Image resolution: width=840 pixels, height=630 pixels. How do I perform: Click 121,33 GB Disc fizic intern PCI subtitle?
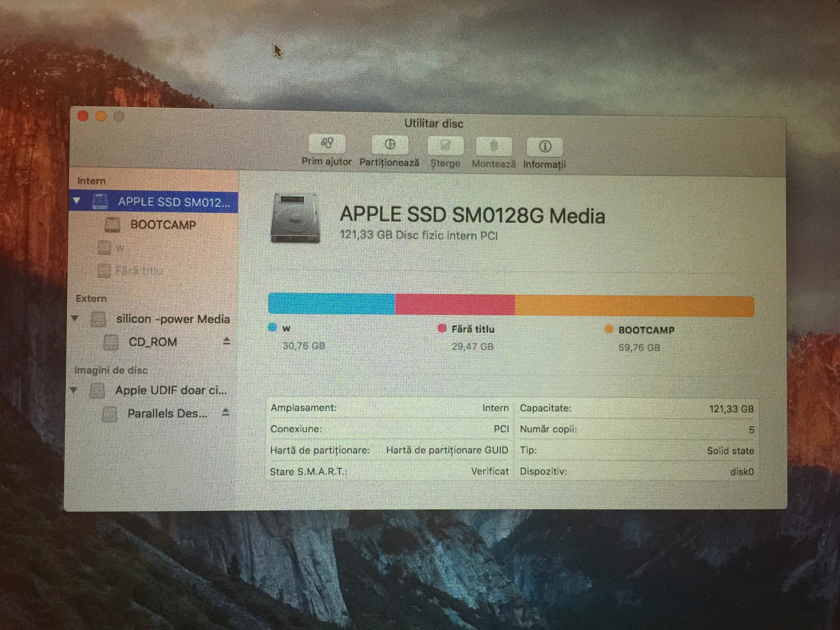tap(419, 236)
